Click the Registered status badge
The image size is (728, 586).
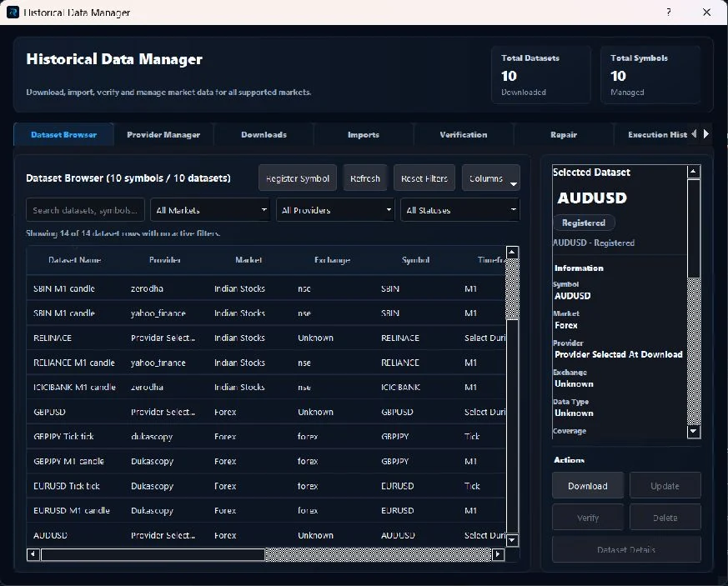pos(584,223)
